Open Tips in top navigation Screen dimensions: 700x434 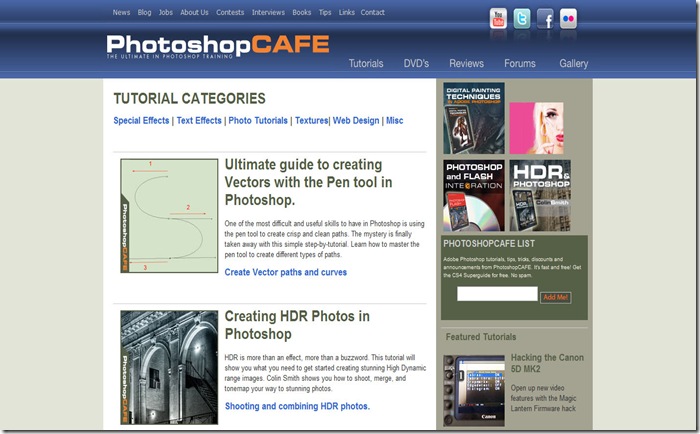pyautogui.click(x=325, y=13)
